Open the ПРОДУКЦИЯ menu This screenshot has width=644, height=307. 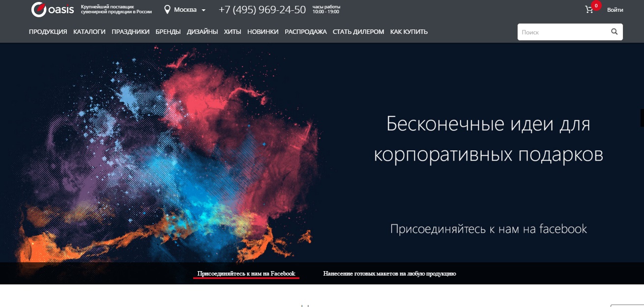[48, 31]
